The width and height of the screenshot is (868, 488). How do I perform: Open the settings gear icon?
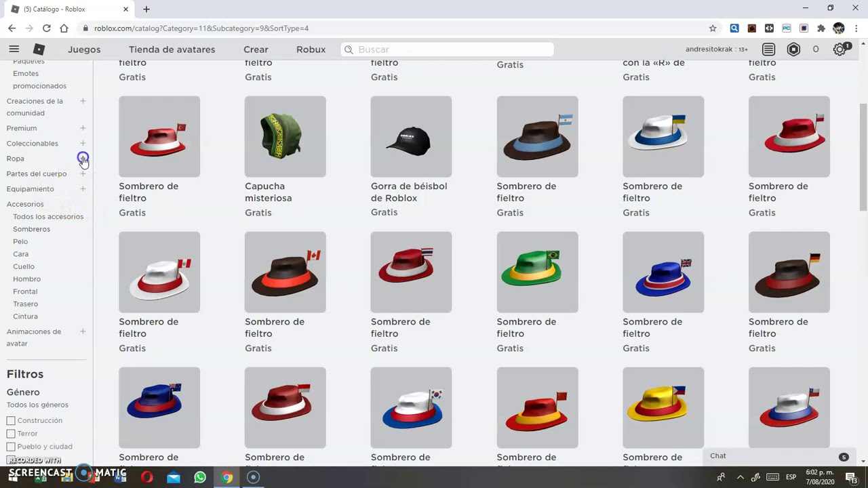[840, 49]
